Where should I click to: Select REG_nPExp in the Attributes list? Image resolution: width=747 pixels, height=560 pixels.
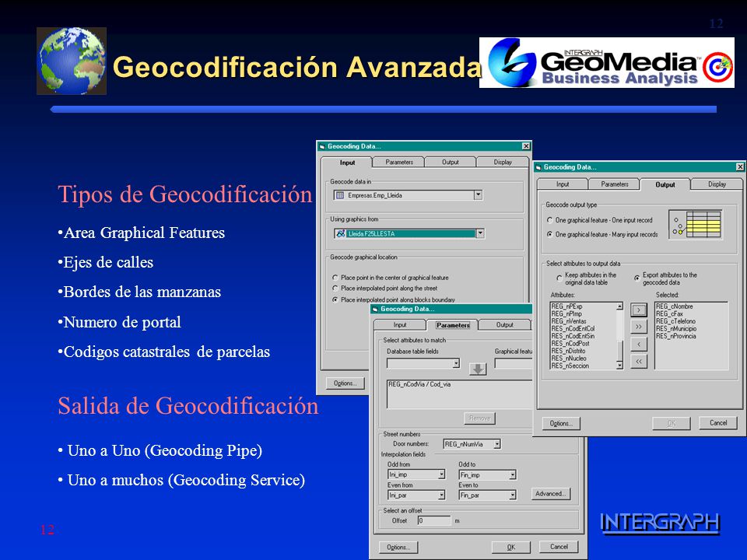(566, 306)
